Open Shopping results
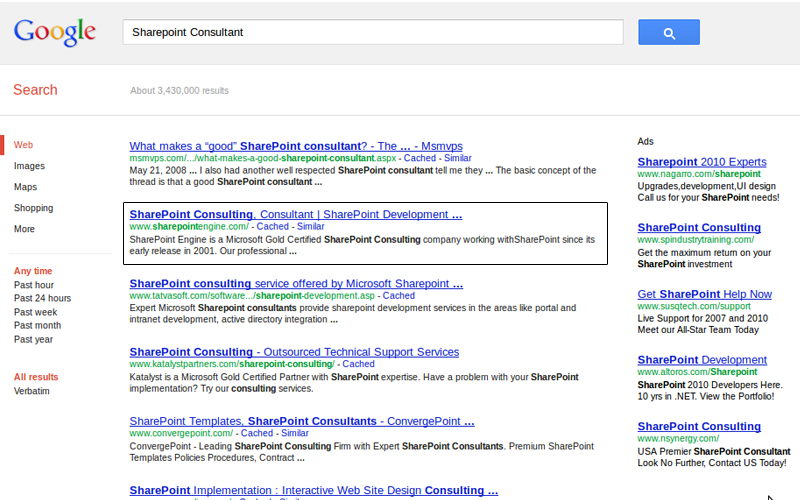This screenshot has width=800, height=500. pos(34,208)
